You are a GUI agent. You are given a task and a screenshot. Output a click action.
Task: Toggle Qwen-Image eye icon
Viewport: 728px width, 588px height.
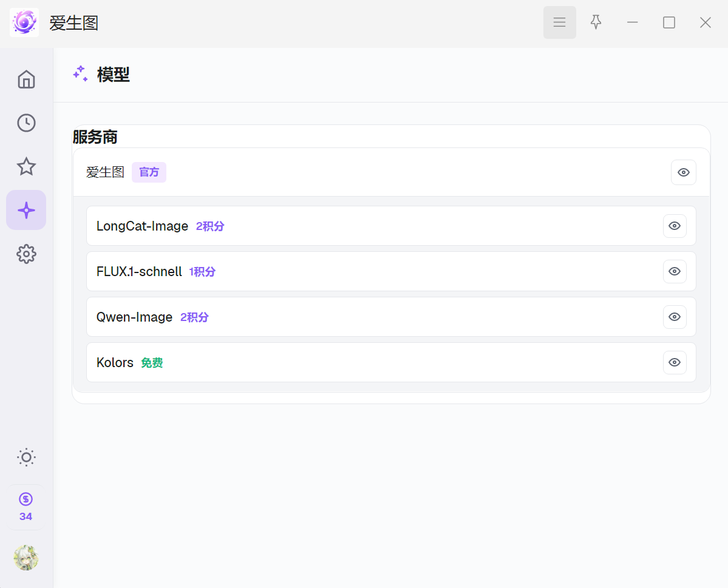coord(675,317)
